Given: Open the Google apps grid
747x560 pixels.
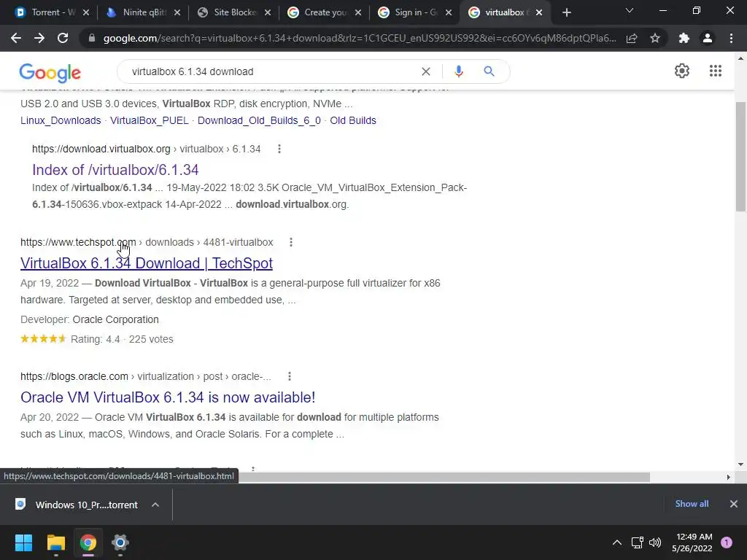Looking at the screenshot, I should pos(716,71).
